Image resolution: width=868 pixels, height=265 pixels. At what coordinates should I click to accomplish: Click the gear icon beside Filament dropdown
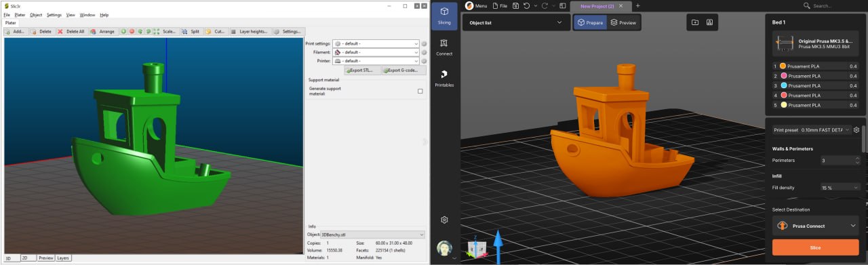[x=424, y=52]
